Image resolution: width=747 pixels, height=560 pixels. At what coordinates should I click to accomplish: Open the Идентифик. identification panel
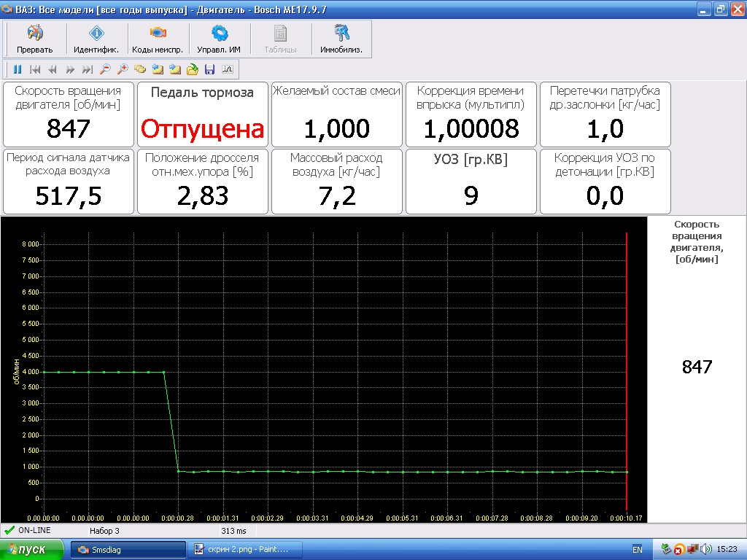(x=96, y=39)
